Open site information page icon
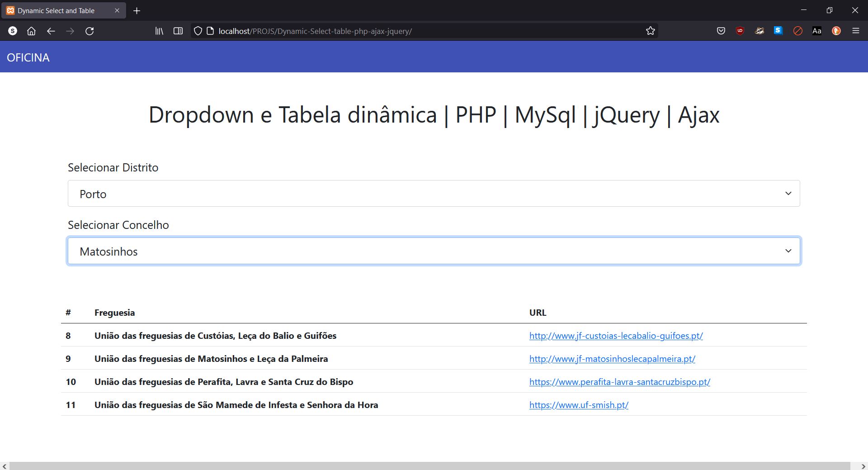The image size is (868, 470). [210, 31]
